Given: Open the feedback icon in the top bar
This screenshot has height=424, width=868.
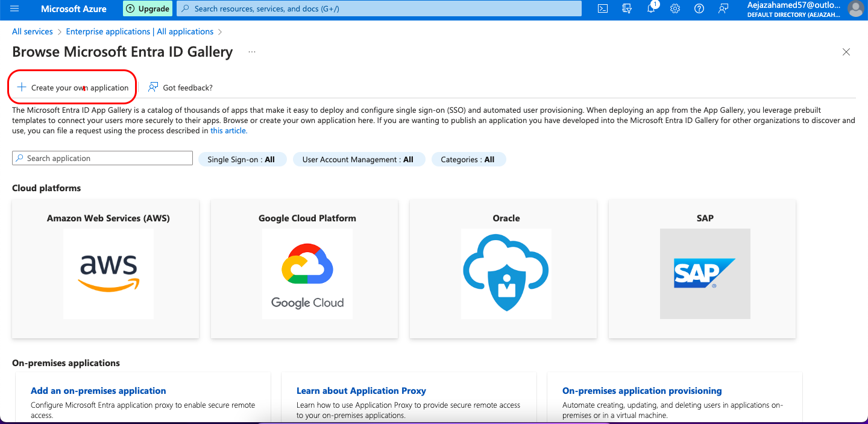Looking at the screenshot, I should coord(723,9).
